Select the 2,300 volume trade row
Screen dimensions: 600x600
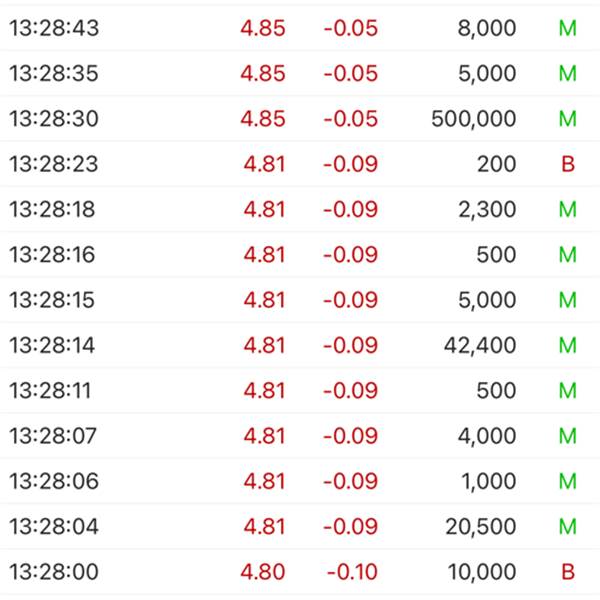point(300,209)
